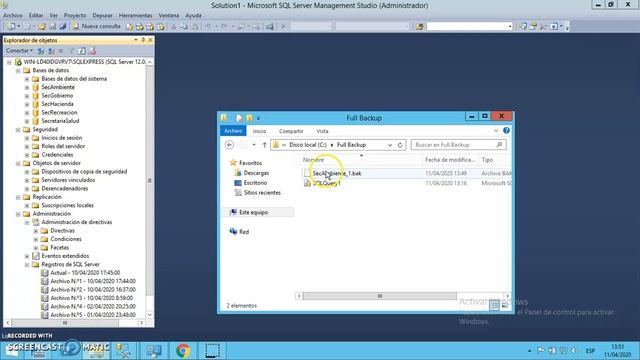Click the Back arrow in Full Backup window

[229, 145]
